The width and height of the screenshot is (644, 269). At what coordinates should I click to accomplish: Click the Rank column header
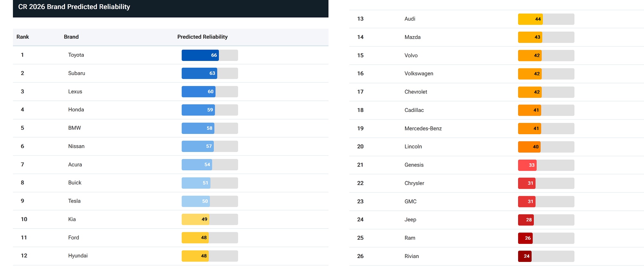coord(23,37)
